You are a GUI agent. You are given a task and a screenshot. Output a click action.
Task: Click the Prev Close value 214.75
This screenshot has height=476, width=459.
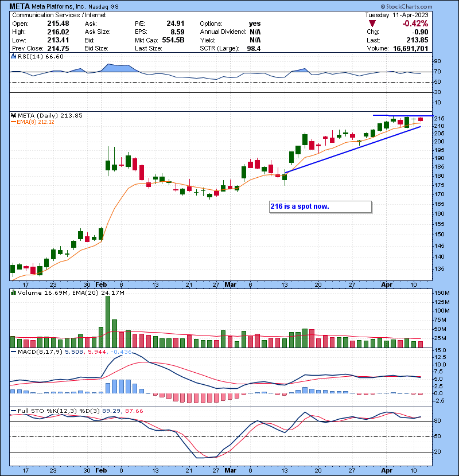[x=58, y=49]
